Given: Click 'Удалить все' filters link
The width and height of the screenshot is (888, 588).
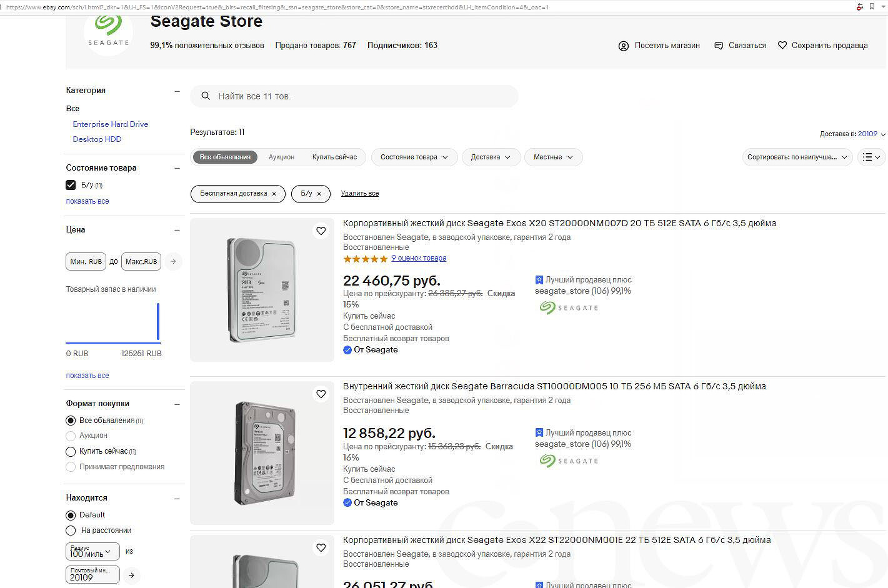Looking at the screenshot, I should coord(360,194).
